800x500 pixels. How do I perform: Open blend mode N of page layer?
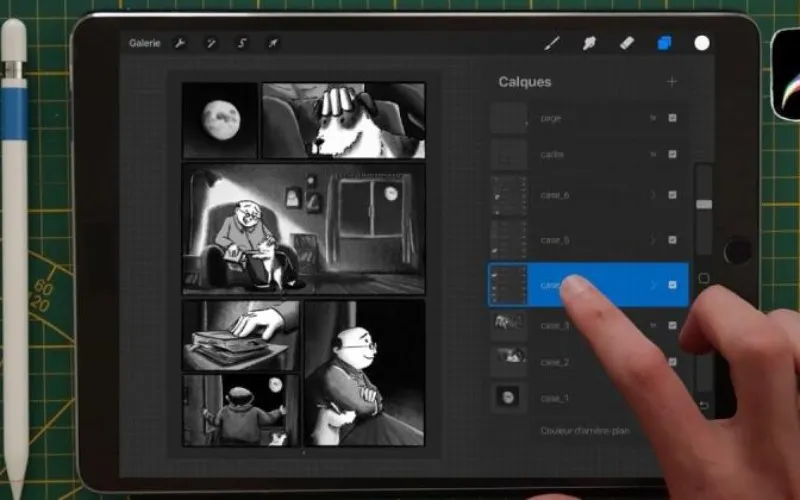653,118
